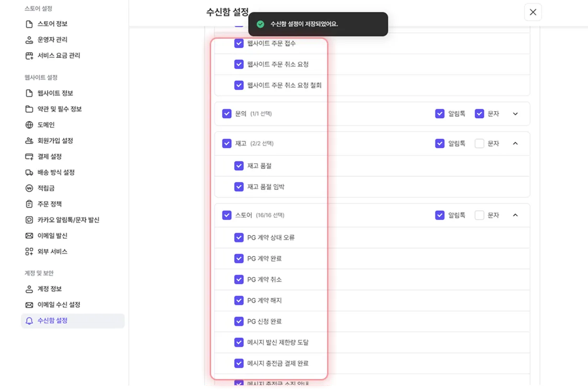588x390 pixels.
Task: Open 도메인 settings menu label
Action: coord(46,125)
